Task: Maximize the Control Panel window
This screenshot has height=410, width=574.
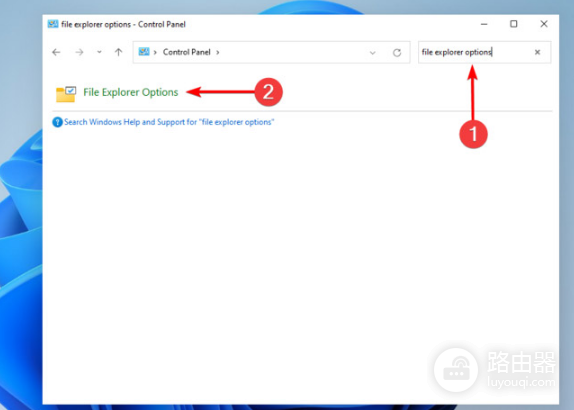Action: [514, 24]
